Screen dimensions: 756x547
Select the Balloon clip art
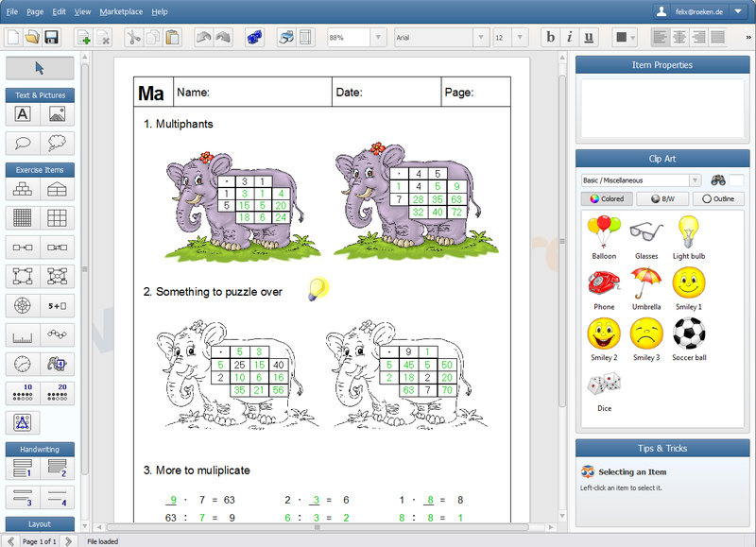point(604,238)
